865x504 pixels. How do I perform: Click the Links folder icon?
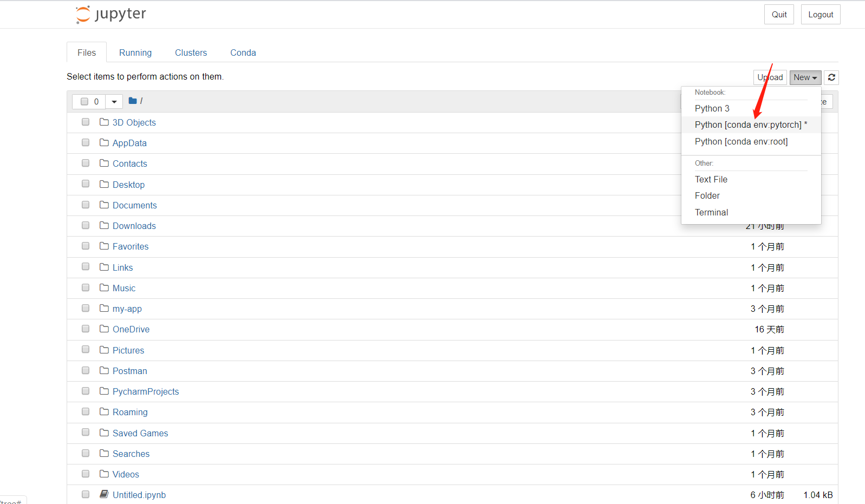(x=105, y=267)
